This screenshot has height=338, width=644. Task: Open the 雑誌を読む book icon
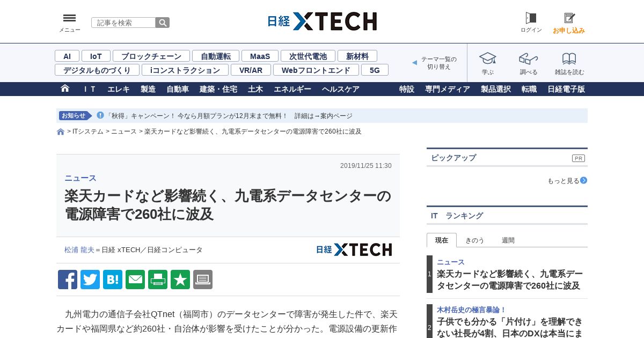click(x=569, y=58)
